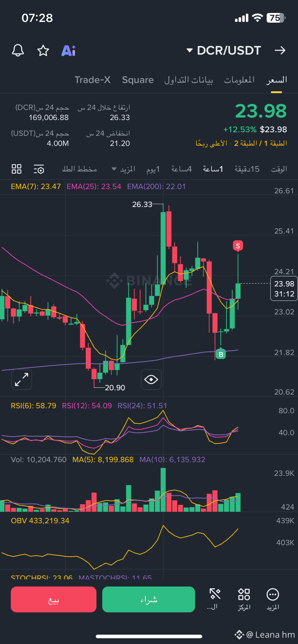Open the trading tools icon in bottom bar
The width and height of the screenshot is (298, 644).
215,599
